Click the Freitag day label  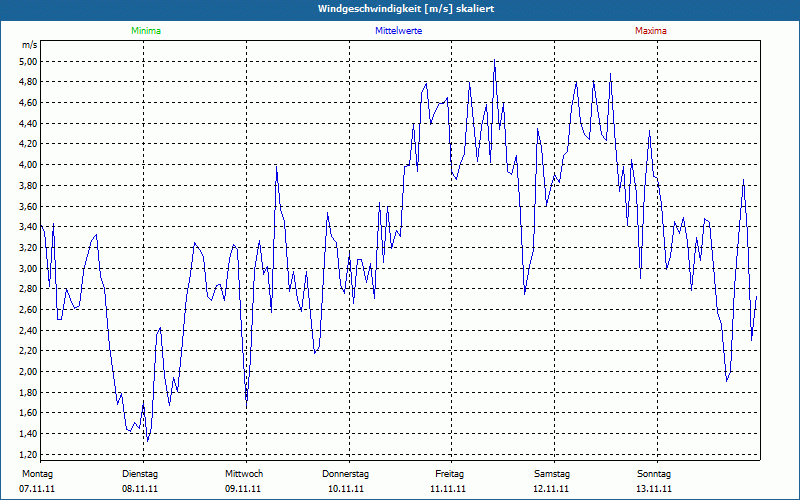tap(449, 474)
